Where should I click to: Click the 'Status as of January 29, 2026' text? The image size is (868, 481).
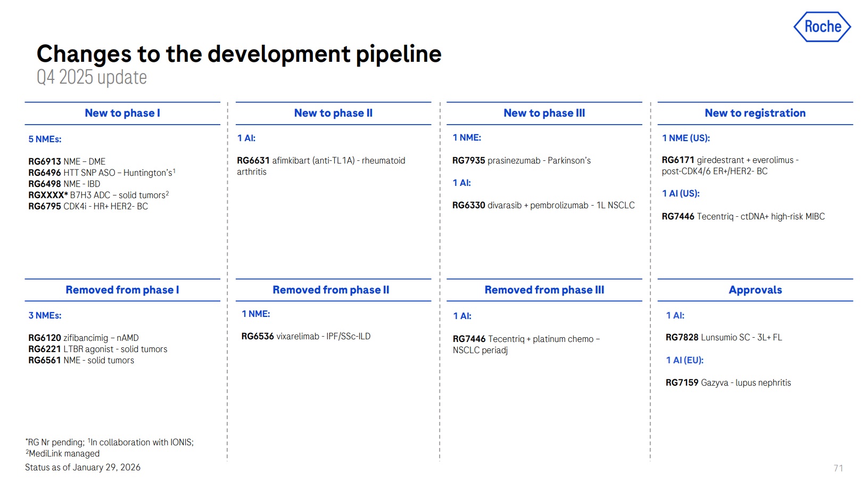pos(82,467)
